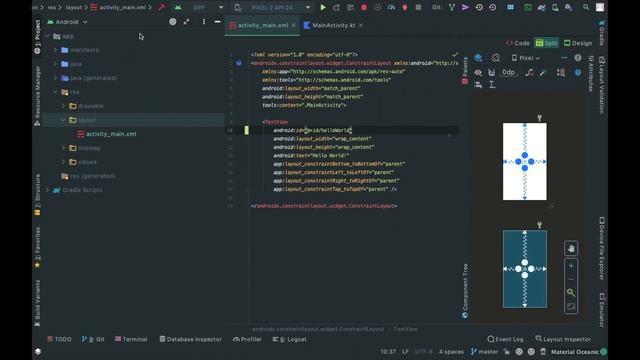
Task: Switch to Design view mode
Action: [578, 43]
